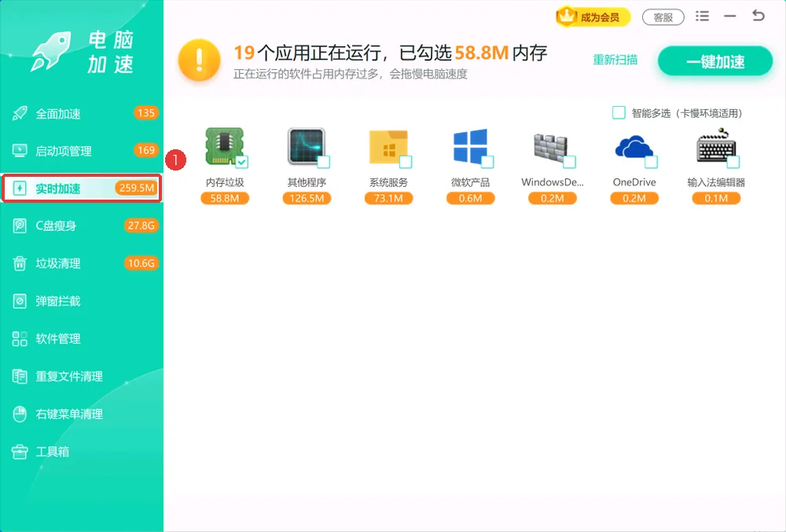This screenshot has width=786, height=532.
Task: Open 弹窗拦截 block icon
Action: tap(20, 301)
